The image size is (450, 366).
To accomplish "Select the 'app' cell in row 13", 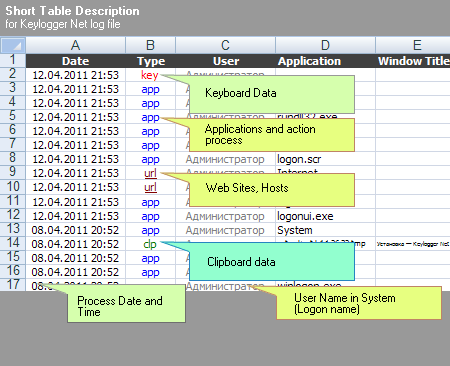I will click(x=151, y=230).
